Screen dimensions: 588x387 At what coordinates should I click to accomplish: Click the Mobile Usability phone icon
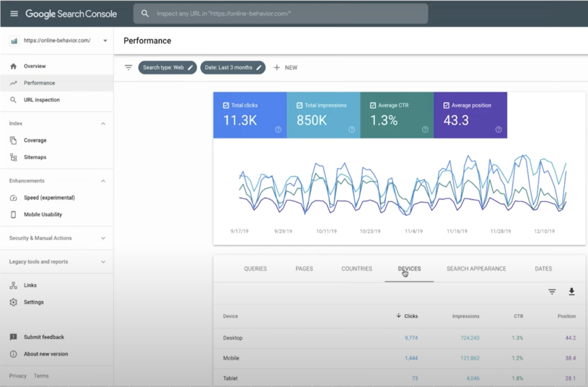tap(13, 215)
